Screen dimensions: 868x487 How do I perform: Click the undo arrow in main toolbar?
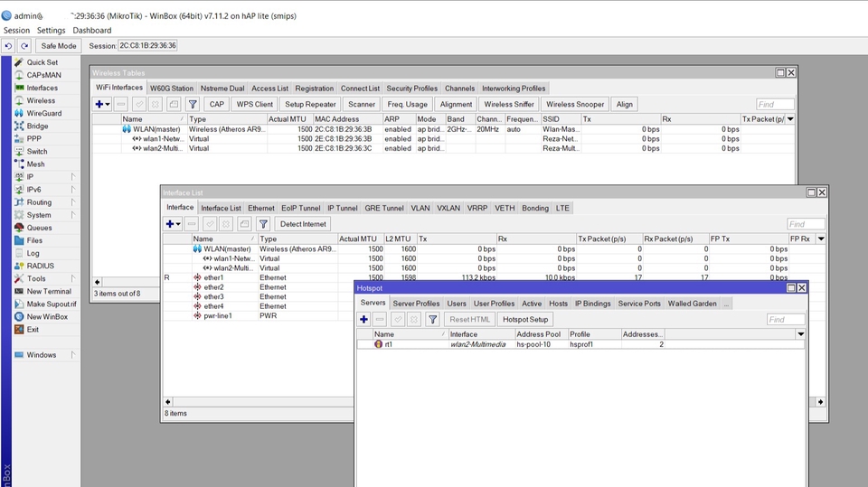pyautogui.click(x=8, y=46)
